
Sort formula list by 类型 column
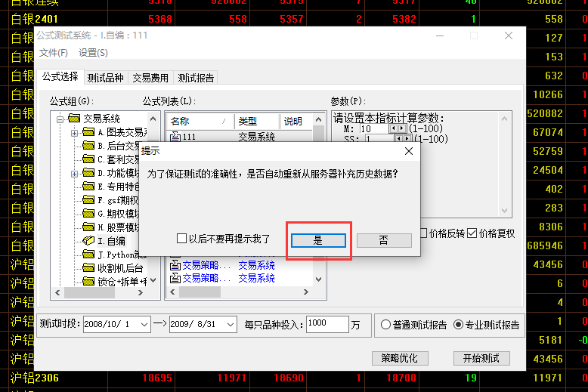(257, 121)
